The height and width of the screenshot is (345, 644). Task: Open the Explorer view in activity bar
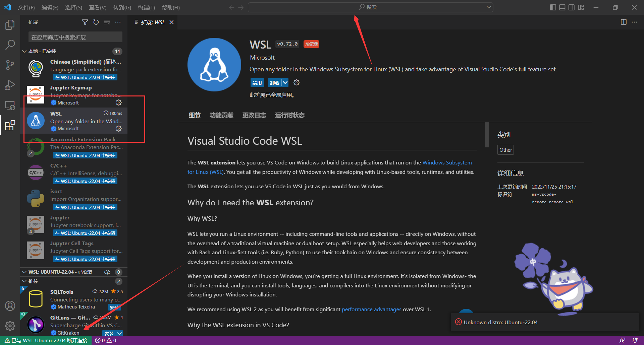click(10, 25)
